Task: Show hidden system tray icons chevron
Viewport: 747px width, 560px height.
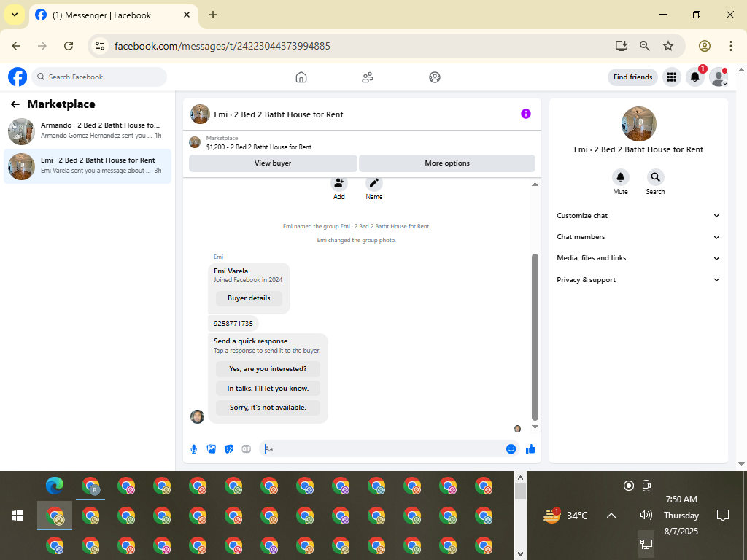Action: pyautogui.click(x=611, y=516)
